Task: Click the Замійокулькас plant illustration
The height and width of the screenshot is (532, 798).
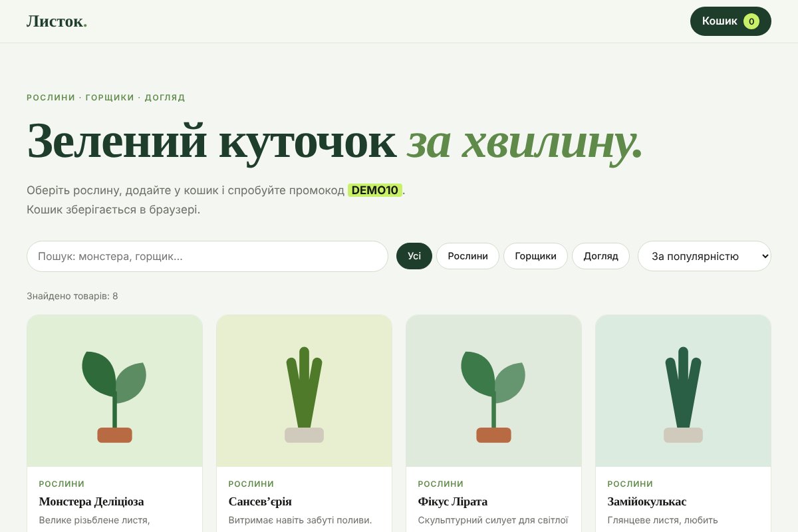Action: tap(683, 391)
